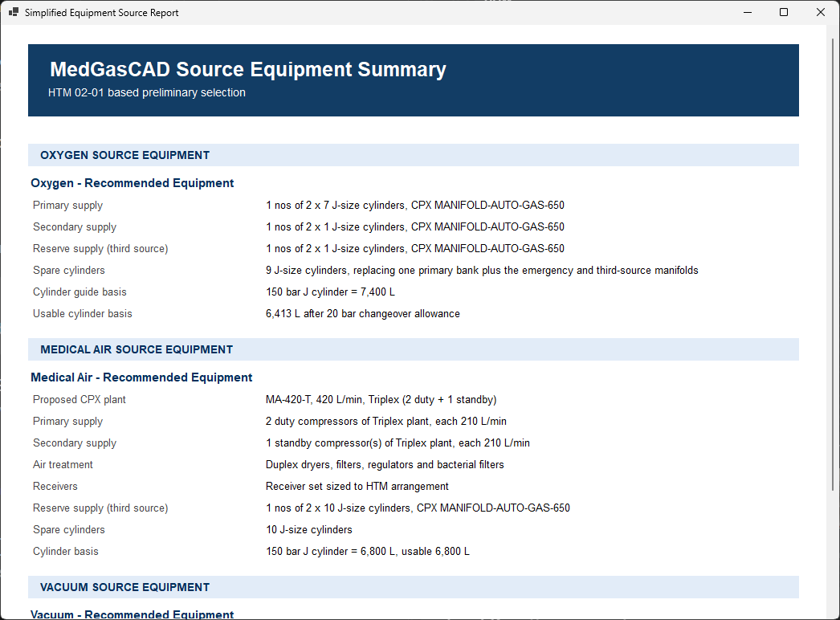Click 'Duplex dryers, filters, regulators and bacterial filters'

click(385, 464)
